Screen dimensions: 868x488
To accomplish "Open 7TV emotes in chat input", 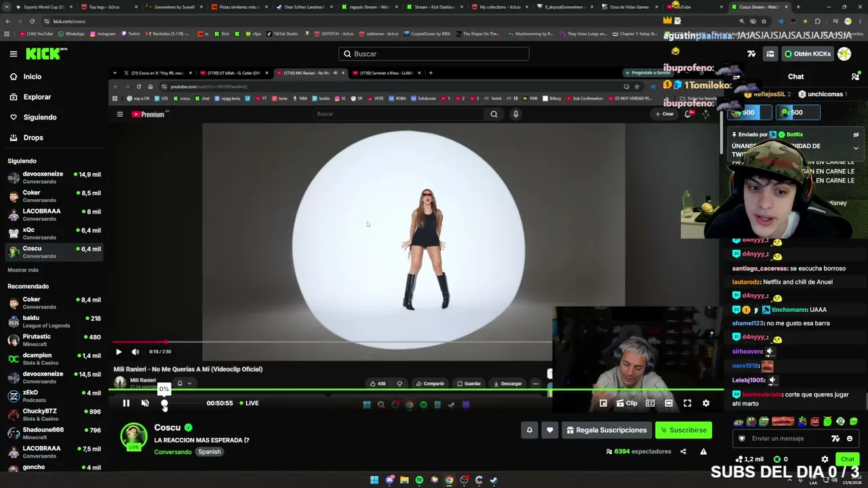I will point(835,439).
